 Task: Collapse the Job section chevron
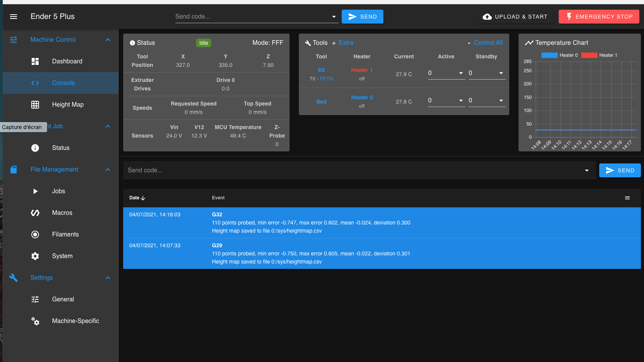click(x=108, y=126)
